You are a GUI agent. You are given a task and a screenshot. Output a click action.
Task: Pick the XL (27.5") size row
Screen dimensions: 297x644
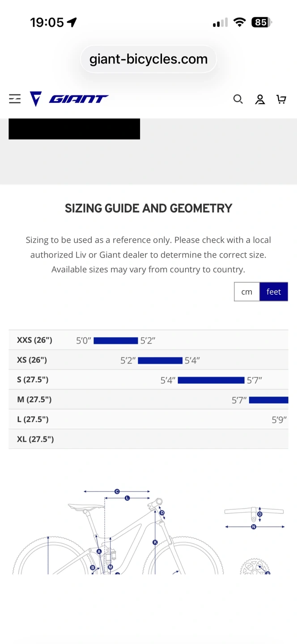coord(148,439)
